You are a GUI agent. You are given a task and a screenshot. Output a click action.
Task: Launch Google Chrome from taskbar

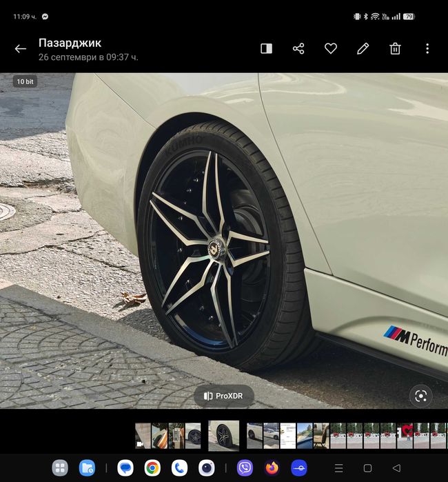pos(152,468)
